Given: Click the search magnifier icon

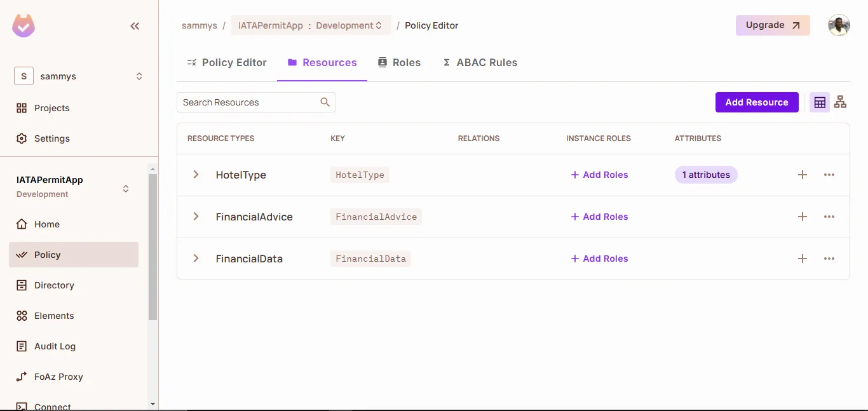Looking at the screenshot, I should pyautogui.click(x=325, y=102).
